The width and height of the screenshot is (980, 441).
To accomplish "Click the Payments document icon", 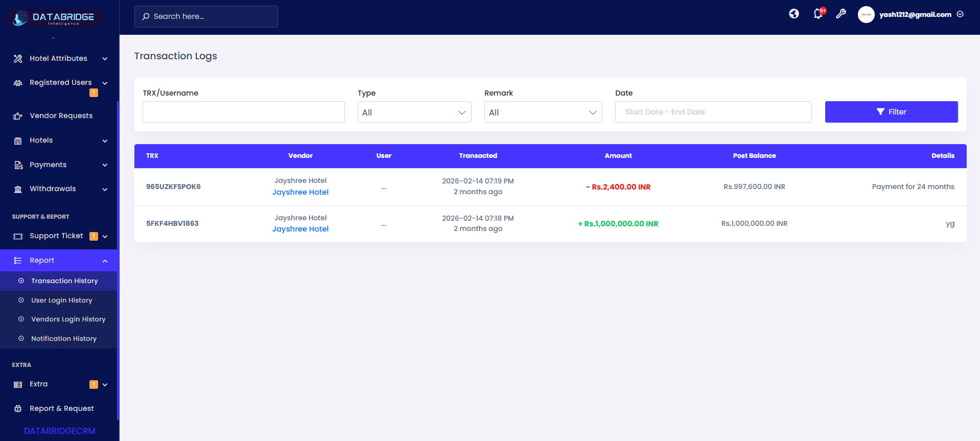I will tap(18, 165).
